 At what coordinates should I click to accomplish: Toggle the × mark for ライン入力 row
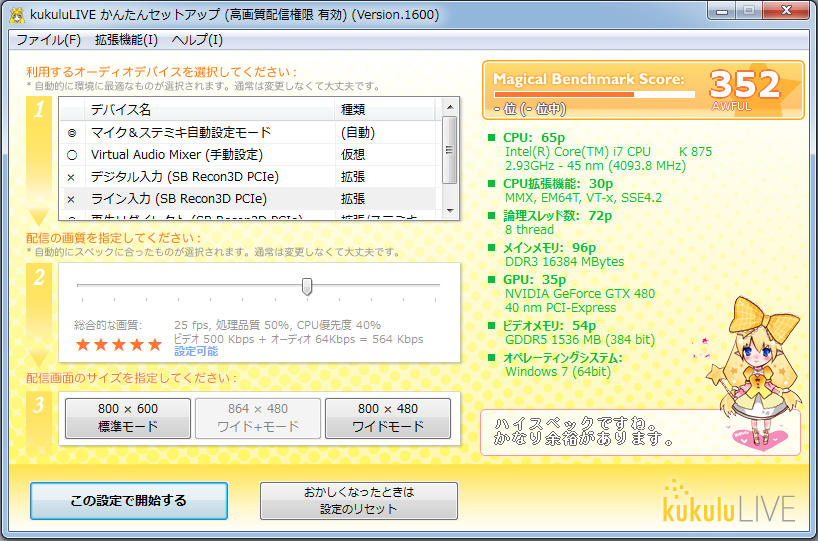click(71, 199)
